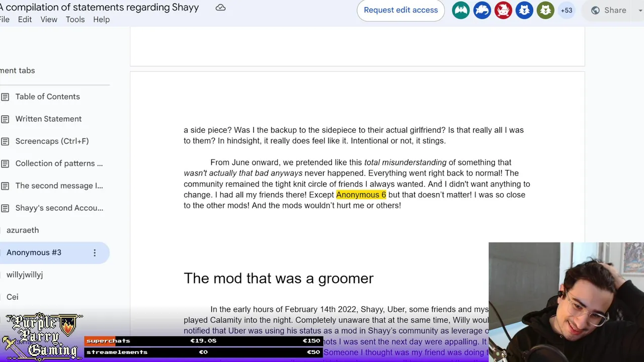Click Shayy's second Account document icon
Viewport: 644px width, 362px height.
[x=5, y=208]
